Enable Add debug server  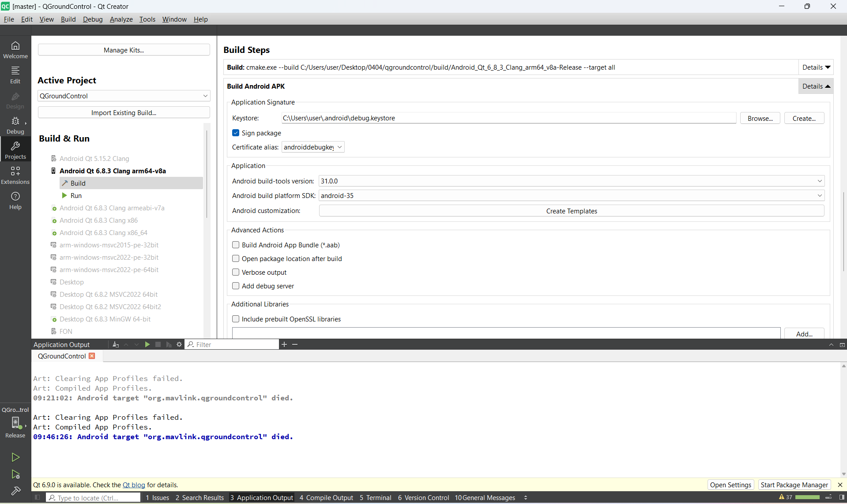pyautogui.click(x=236, y=286)
